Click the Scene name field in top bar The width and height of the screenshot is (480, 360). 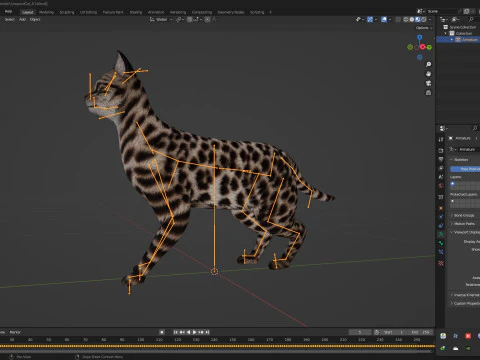(441, 11)
